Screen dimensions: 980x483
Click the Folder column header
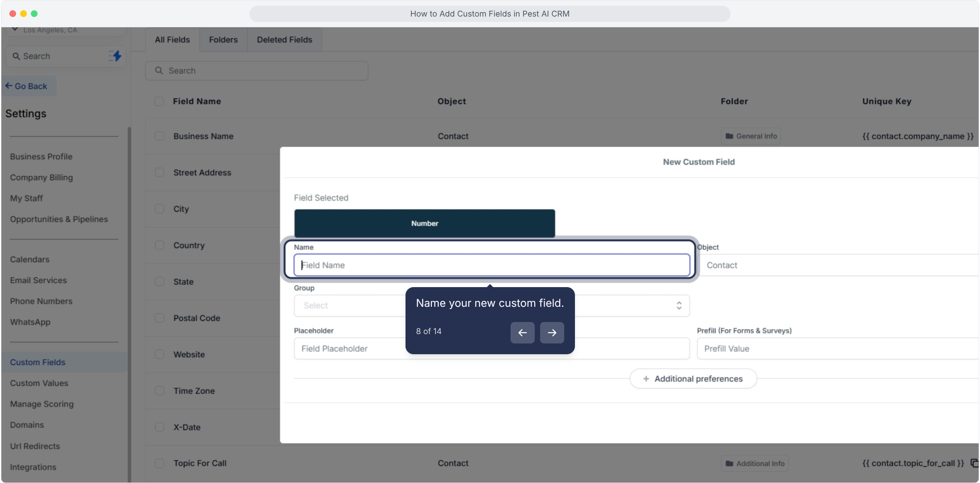pyautogui.click(x=734, y=102)
